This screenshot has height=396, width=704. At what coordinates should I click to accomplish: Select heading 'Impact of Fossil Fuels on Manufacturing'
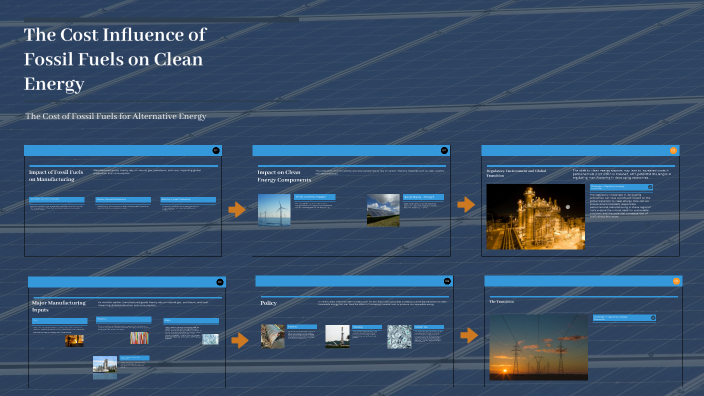pyautogui.click(x=56, y=176)
